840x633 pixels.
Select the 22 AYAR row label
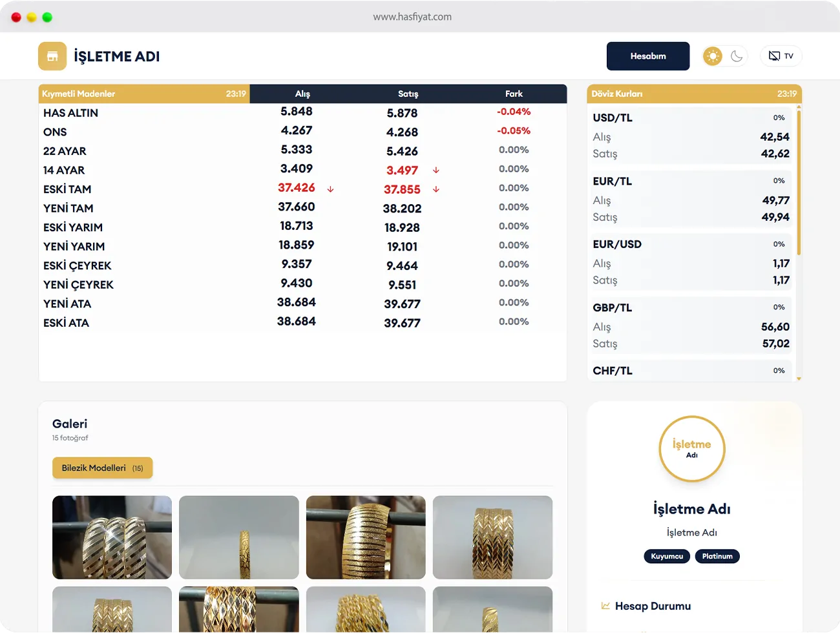[x=65, y=151]
